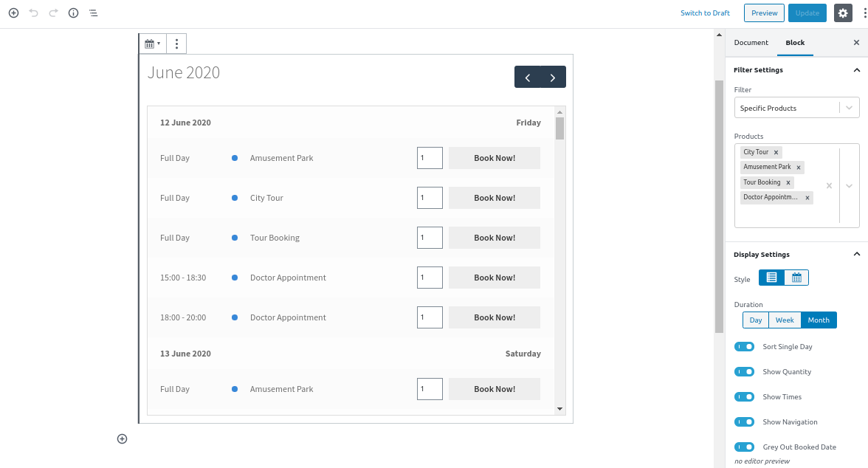Book Now for 12 June City Tour
The height and width of the screenshot is (468, 868).
click(495, 198)
